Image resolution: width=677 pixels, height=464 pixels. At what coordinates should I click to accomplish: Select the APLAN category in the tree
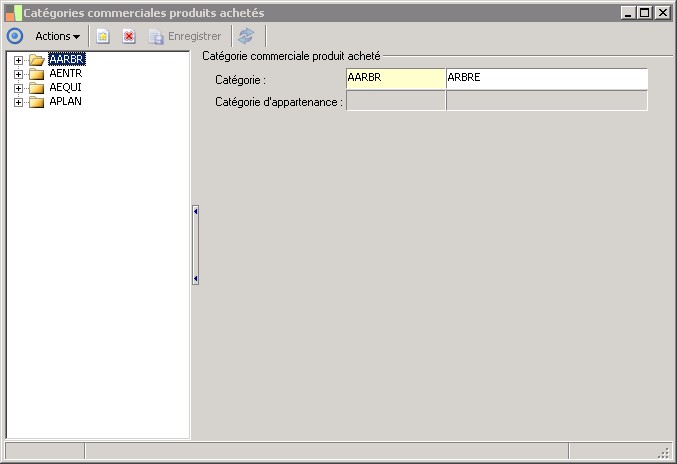[x=66, y=101]
